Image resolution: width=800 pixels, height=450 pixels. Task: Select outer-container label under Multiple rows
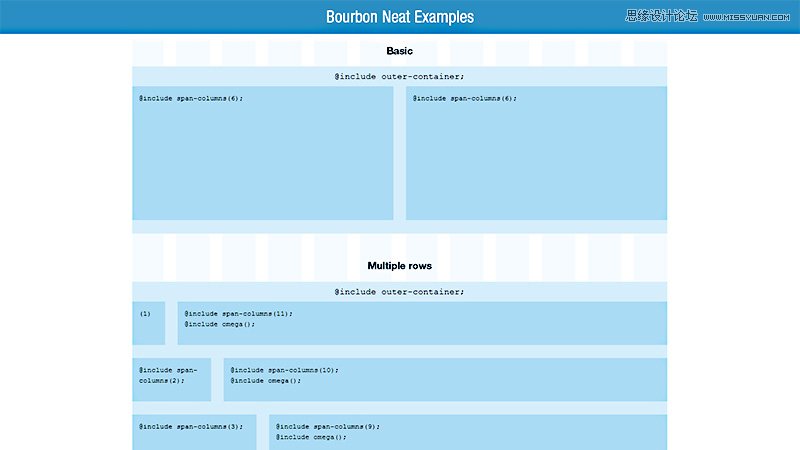tap(399, 292)
